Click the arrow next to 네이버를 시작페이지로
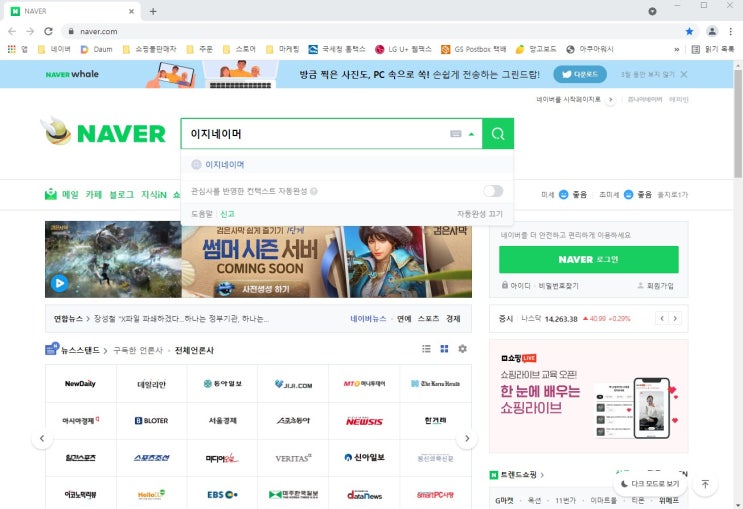The width and height of the screenshot is (743, 509). pyautogui.click(x=610, y=100)
